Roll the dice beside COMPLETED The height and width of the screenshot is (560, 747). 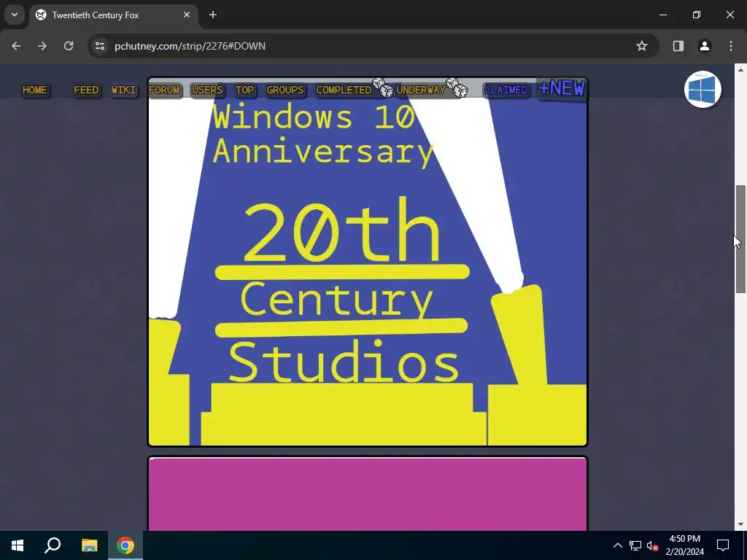pos(383,87)
